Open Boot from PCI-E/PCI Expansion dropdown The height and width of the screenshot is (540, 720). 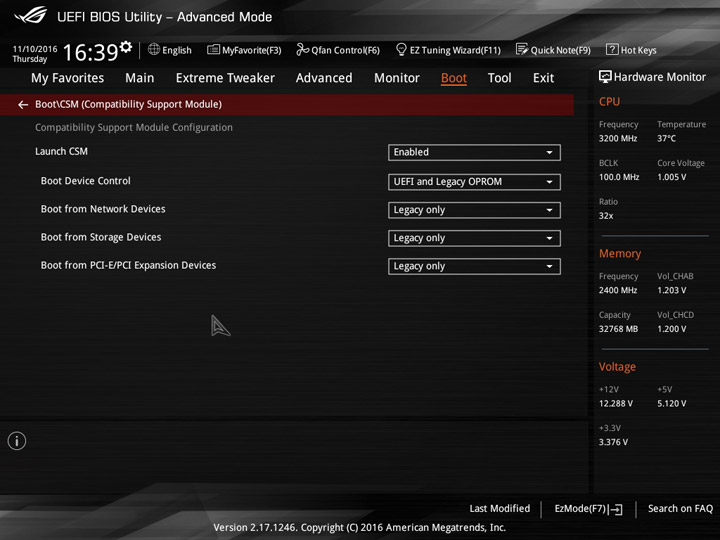coord(474,266)
